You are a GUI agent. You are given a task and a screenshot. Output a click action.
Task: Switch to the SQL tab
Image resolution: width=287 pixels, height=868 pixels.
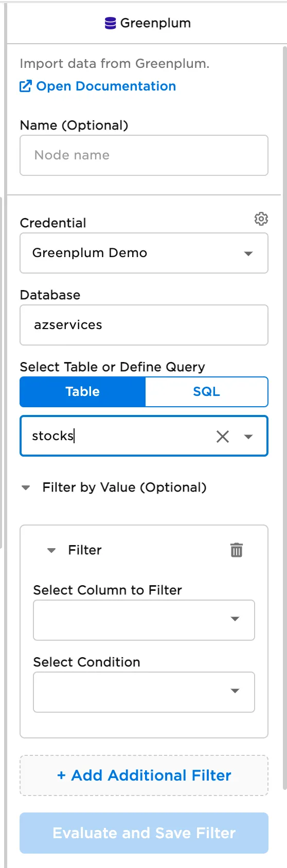(207, 392)
